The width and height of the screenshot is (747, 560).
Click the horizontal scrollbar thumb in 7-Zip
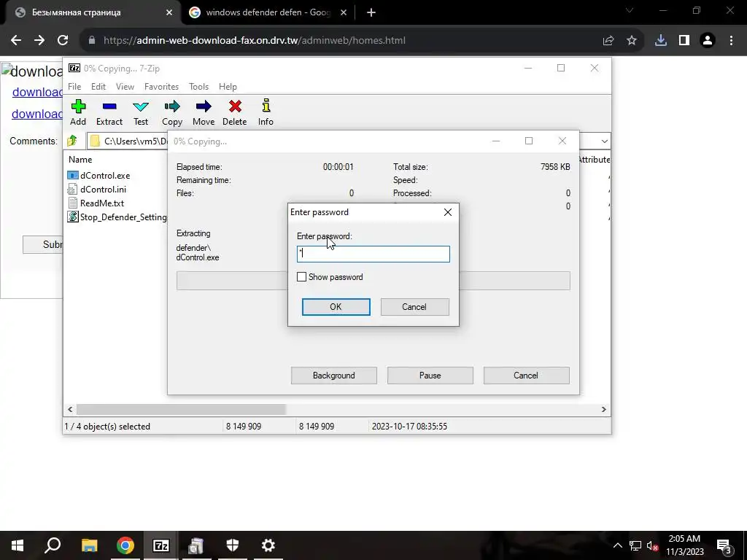point(181,409)
